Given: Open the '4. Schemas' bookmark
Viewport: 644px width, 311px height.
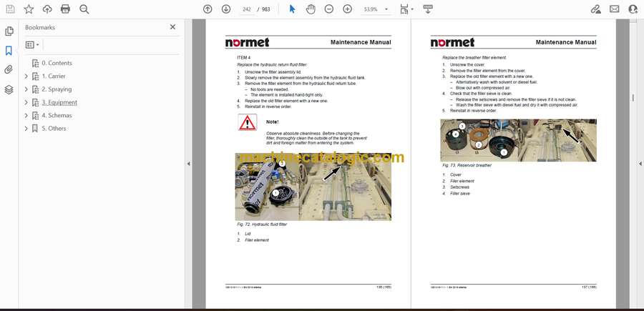Looking at the screenshot, I should pyautogui.click(x=57, y=116).
